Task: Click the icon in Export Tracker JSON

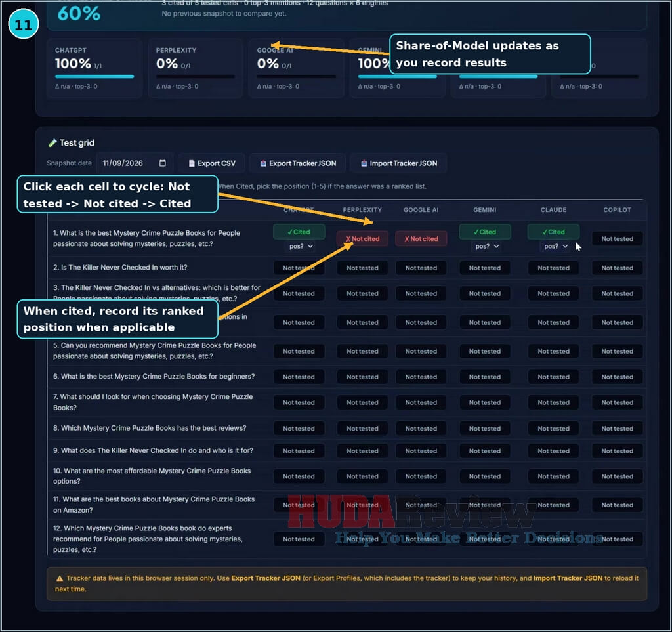Action: click(x=263, y=163)
